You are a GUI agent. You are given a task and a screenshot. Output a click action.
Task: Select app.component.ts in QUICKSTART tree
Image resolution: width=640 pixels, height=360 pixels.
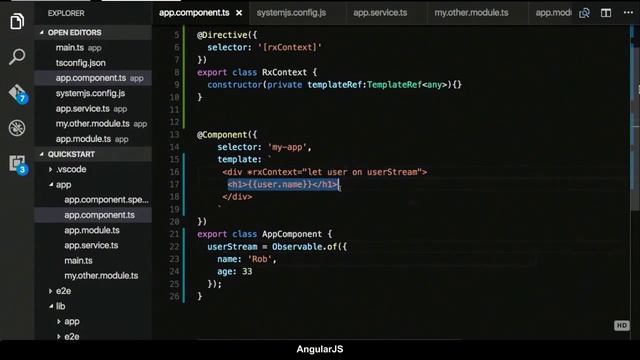click(93, 215)
